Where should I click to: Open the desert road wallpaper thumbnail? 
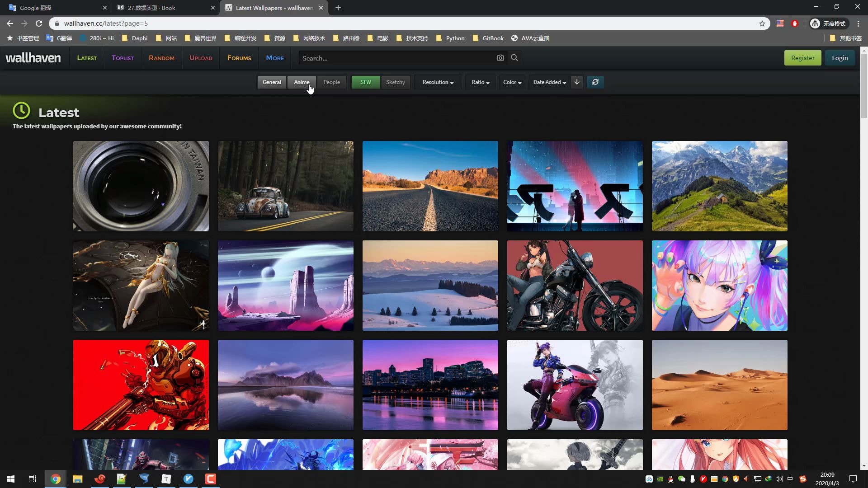tap(430, 186)
